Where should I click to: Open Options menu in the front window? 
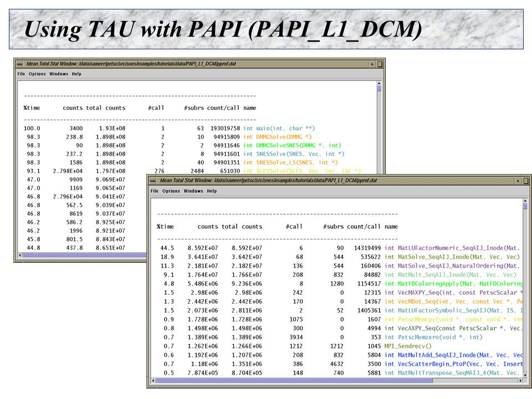[x=171, y=191]
